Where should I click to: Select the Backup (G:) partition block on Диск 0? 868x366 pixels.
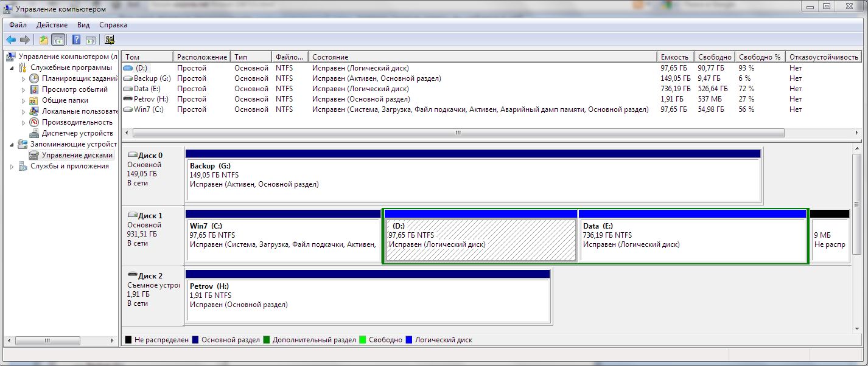click(x=473, y=176)
